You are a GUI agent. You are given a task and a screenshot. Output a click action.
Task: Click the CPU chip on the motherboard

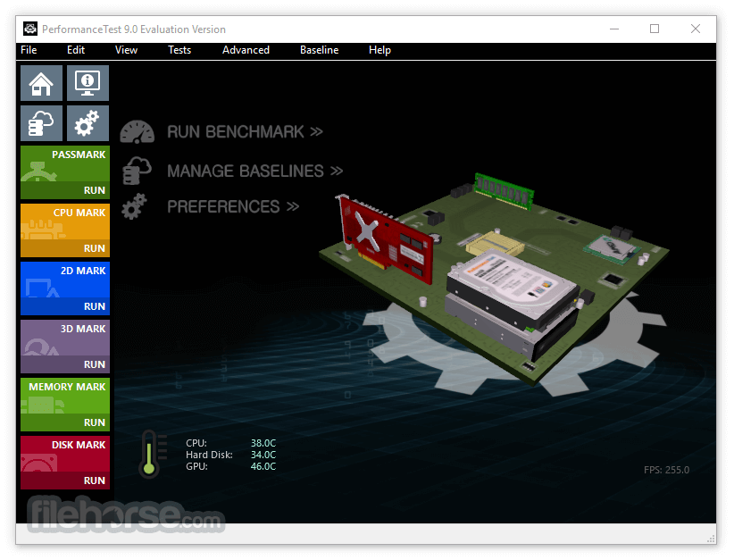(613, 248)
